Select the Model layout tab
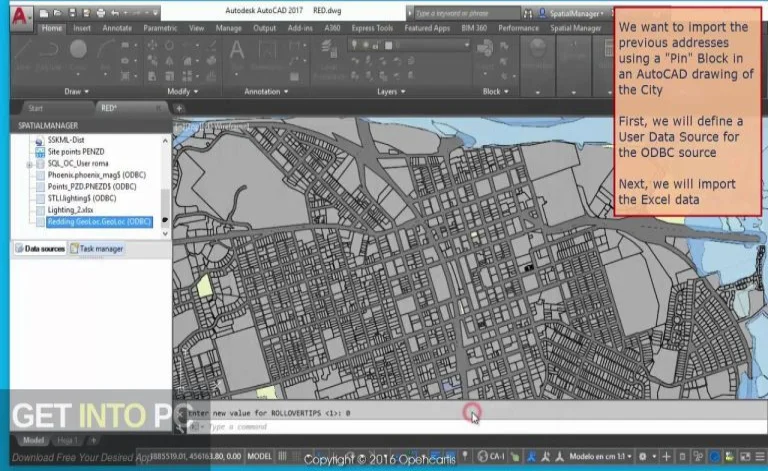 (33, 441)
